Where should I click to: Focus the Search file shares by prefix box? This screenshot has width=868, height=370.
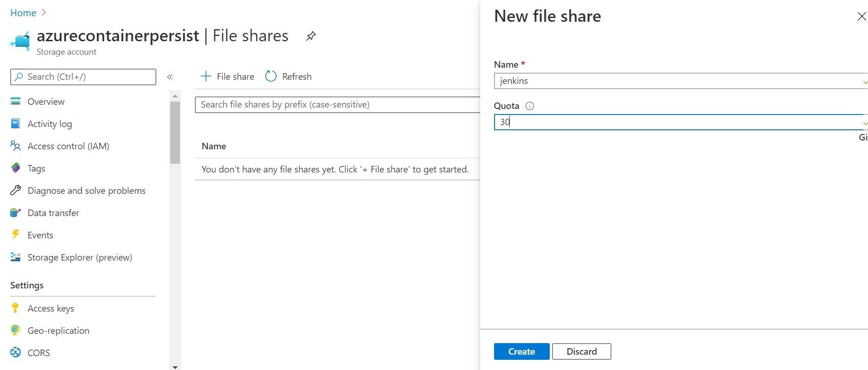point(337,104)
